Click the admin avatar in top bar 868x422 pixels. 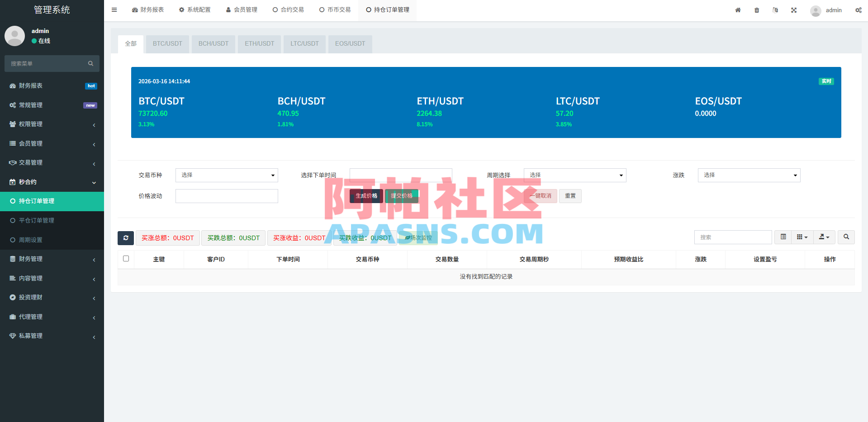click(816, 10)
